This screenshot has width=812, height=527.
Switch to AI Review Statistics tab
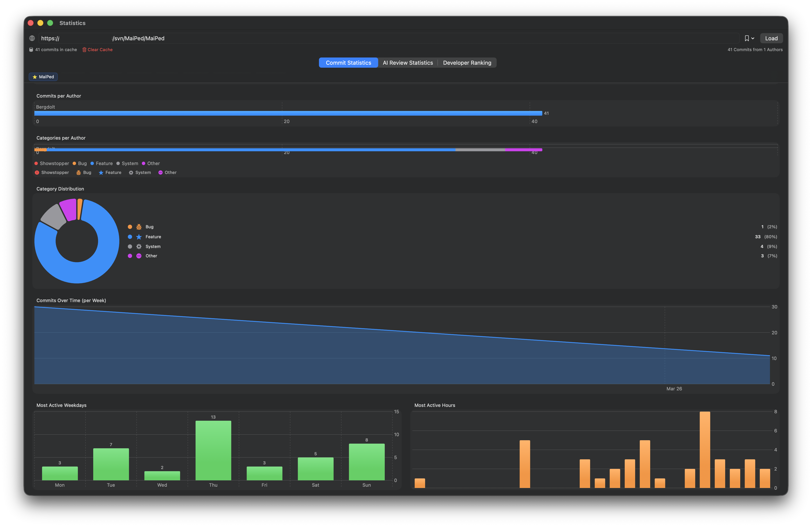pos(408,63)
